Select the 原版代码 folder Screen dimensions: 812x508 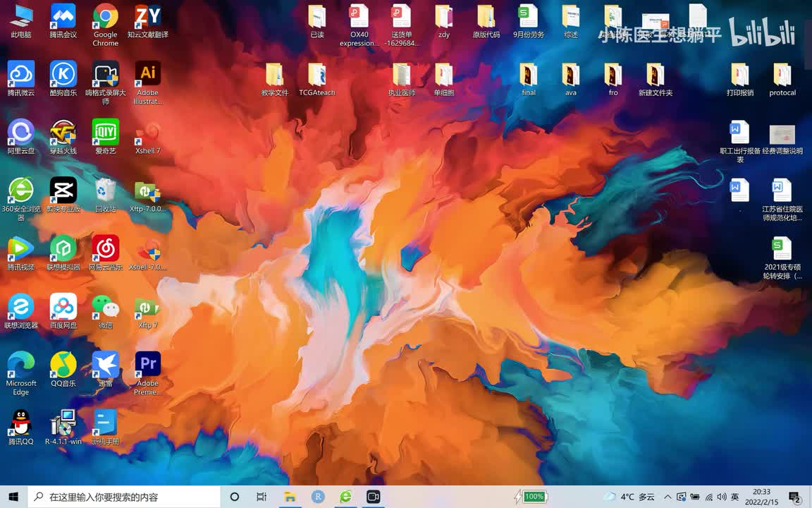pyautogui.click(x=486, y=20)
